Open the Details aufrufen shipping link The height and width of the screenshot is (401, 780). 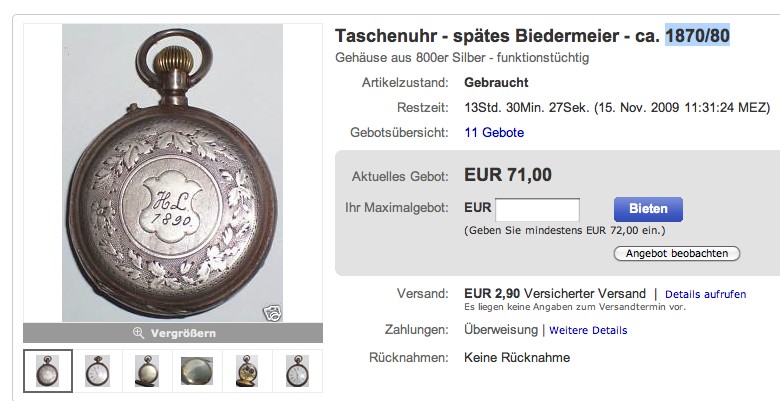pyautogui.click(x=706, y=294)
